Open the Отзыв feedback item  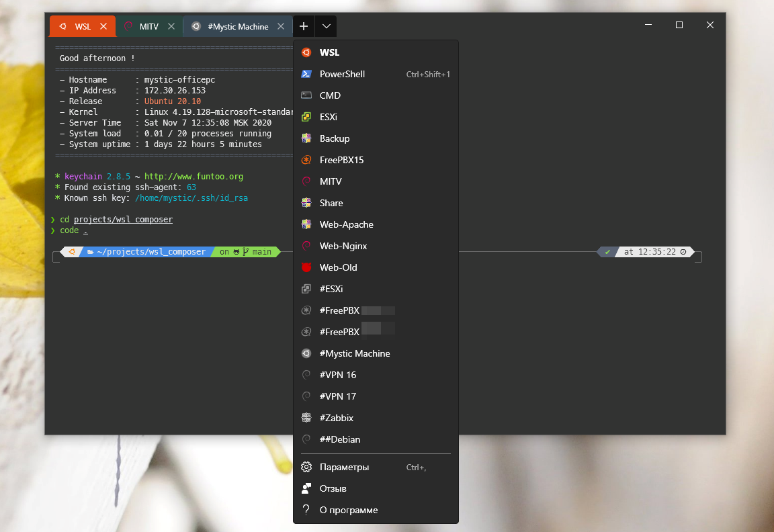pos(376,488)
